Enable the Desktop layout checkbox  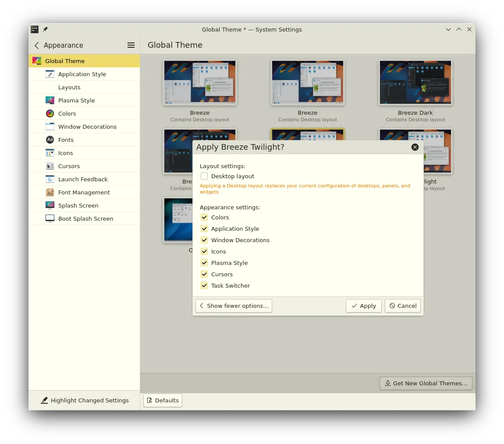tap(204, 176)
